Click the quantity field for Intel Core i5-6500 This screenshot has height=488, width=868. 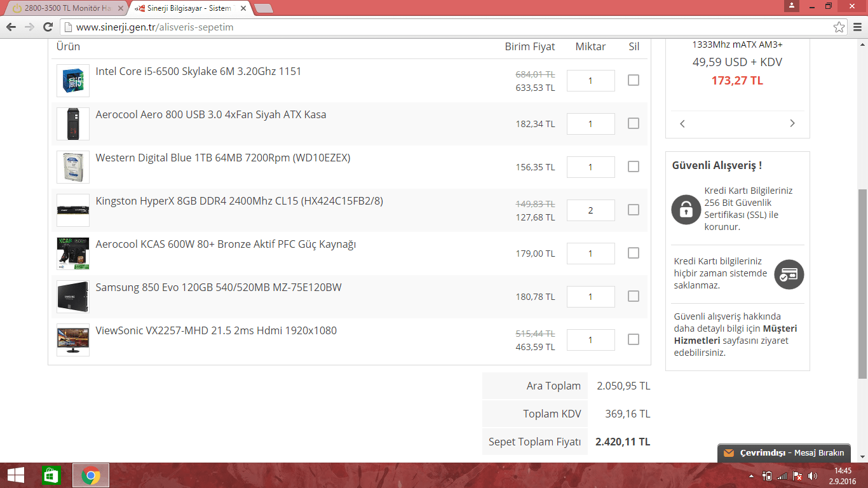[x=591, y=81]
